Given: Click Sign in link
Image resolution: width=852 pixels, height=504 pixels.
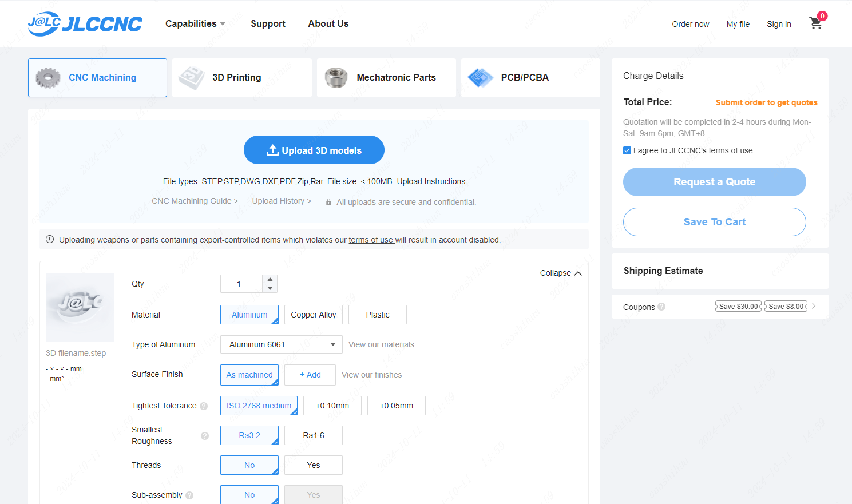Looking at the screenshot, I should [779, 24].
